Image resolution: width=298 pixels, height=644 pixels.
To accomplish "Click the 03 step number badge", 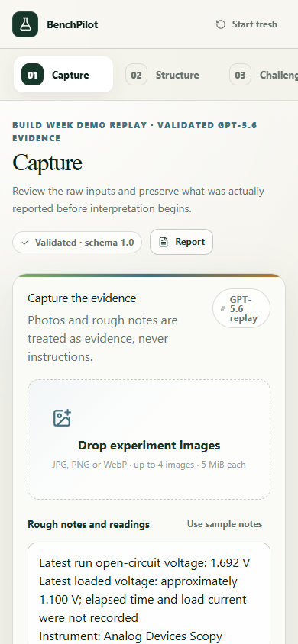I will point(240,75).
